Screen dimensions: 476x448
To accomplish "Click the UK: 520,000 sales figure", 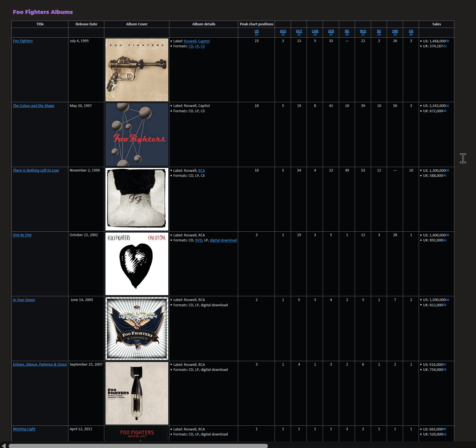I will click(x=433, y=434).
